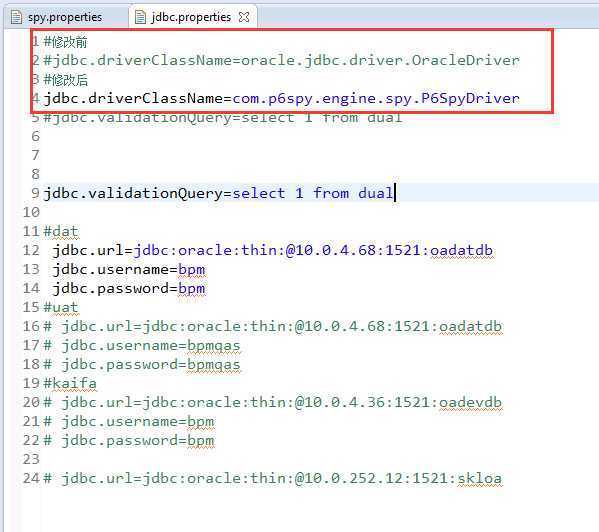Click the jdbc.url line 12 oadatdb

273,251
